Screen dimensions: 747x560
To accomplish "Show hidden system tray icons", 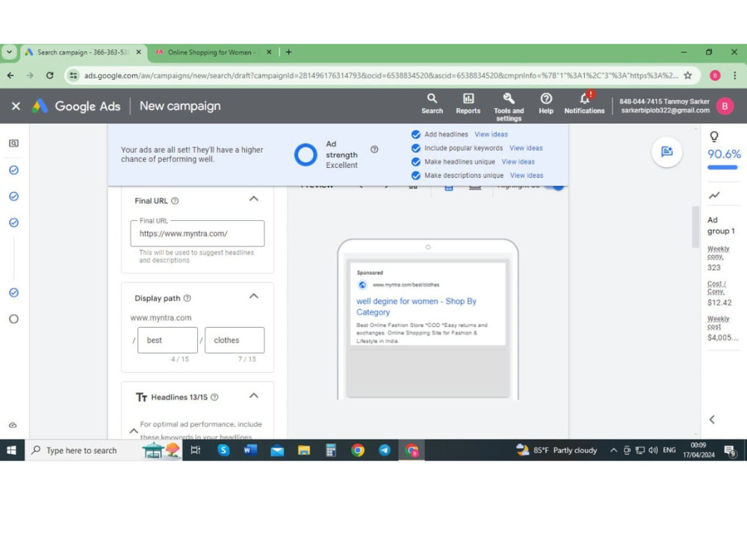I will tap(613, 450).
